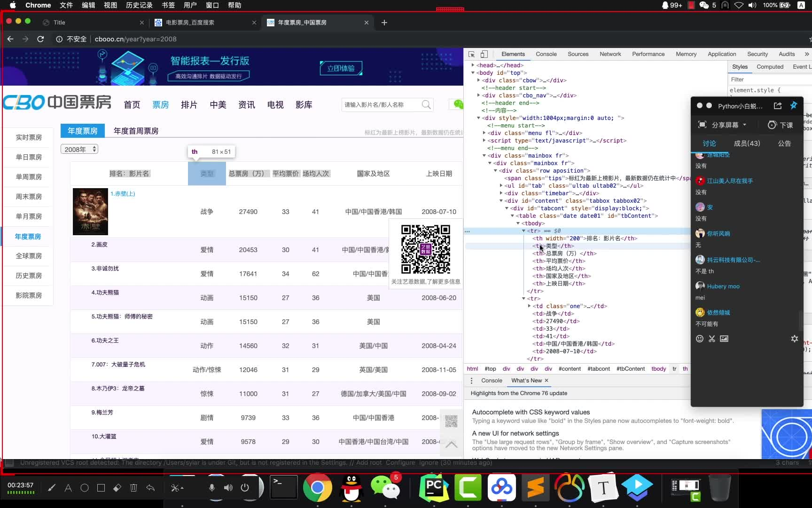This screenshot has height=508, width=812.
Task: Switch to the DevTools Network tab
Action: (x=610, y=54)
